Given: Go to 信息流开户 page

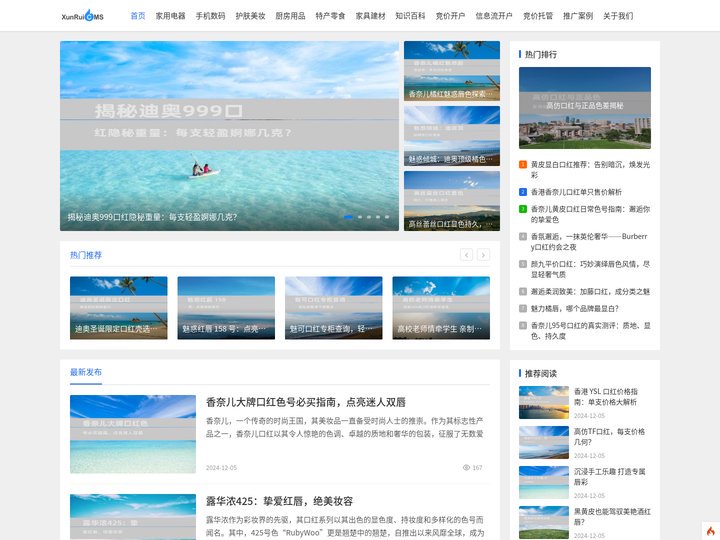Looking at the screenshot, I should tap(494, 16).
